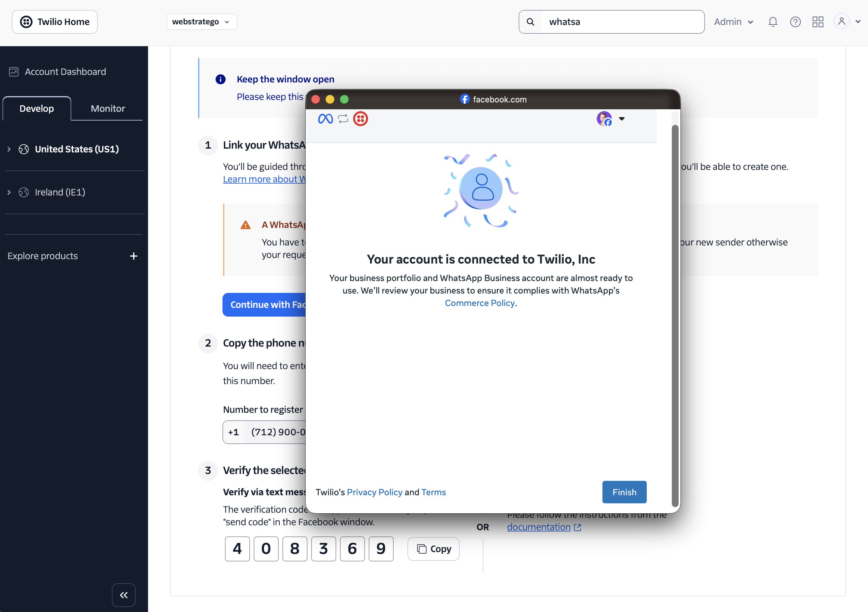Screen dimensions: 868x612
Task: Switch to the Monitor tab
Action: (108, 108)
